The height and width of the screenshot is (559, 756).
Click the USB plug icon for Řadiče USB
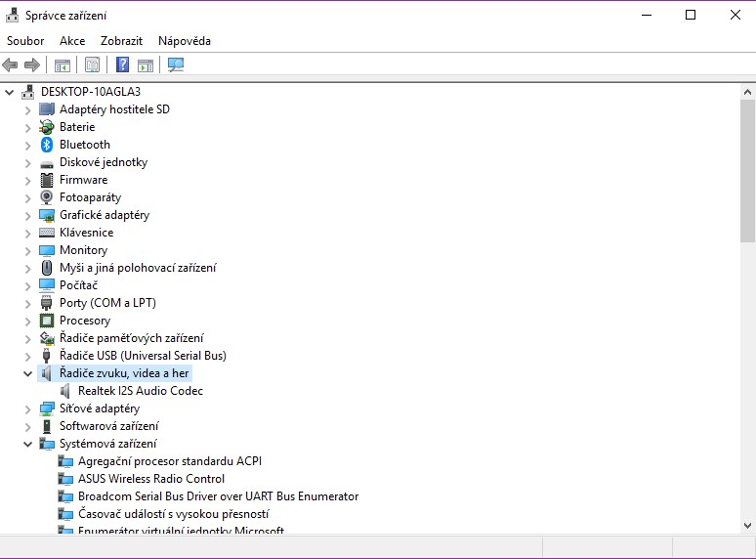(x=46, y=356)
